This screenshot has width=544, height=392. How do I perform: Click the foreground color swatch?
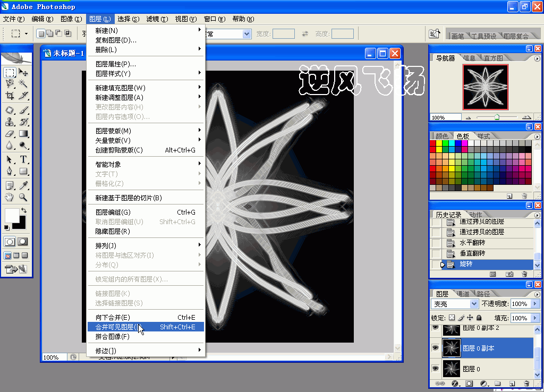(11, 215)
